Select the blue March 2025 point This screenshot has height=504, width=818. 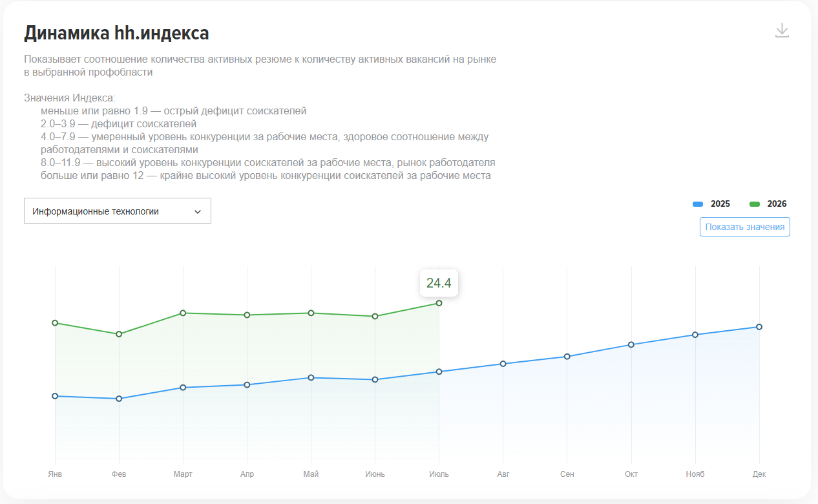pos(183,388)
